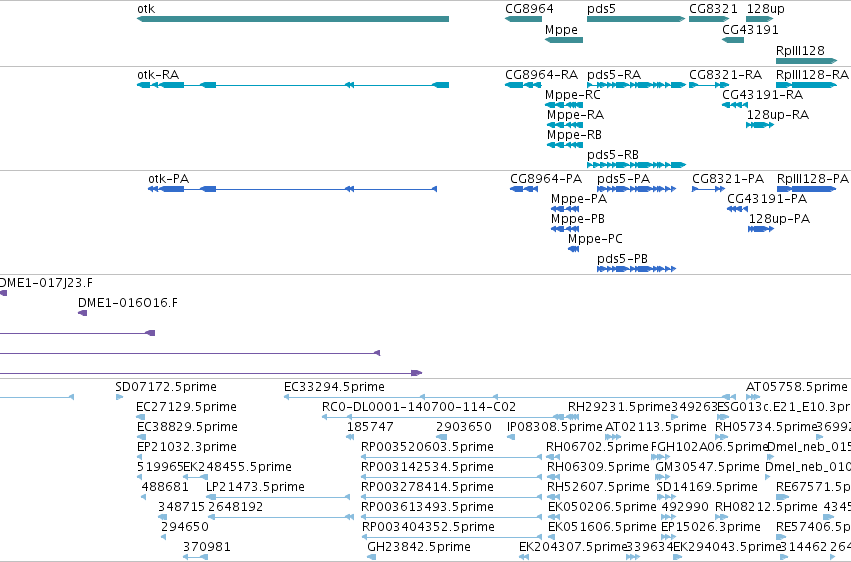Click the RP003278414.5prime EST label
Image resolution: width=851 pixels, height=562 pixels.
click(428, 487)
